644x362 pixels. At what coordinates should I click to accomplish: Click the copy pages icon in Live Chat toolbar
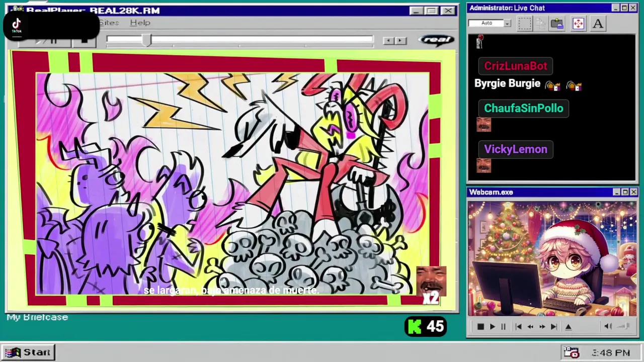click(x=540, y=24)
